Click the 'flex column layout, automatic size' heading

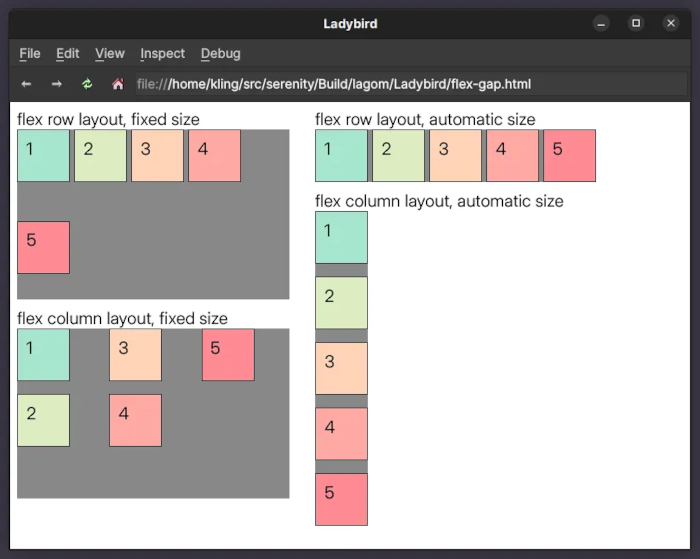tap(439, 201)
